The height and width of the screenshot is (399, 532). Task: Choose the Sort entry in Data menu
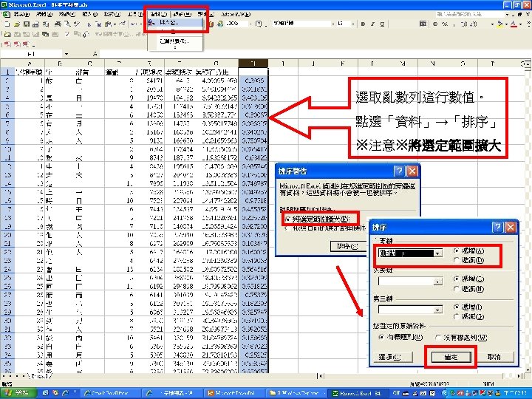(x=175, y=23)
